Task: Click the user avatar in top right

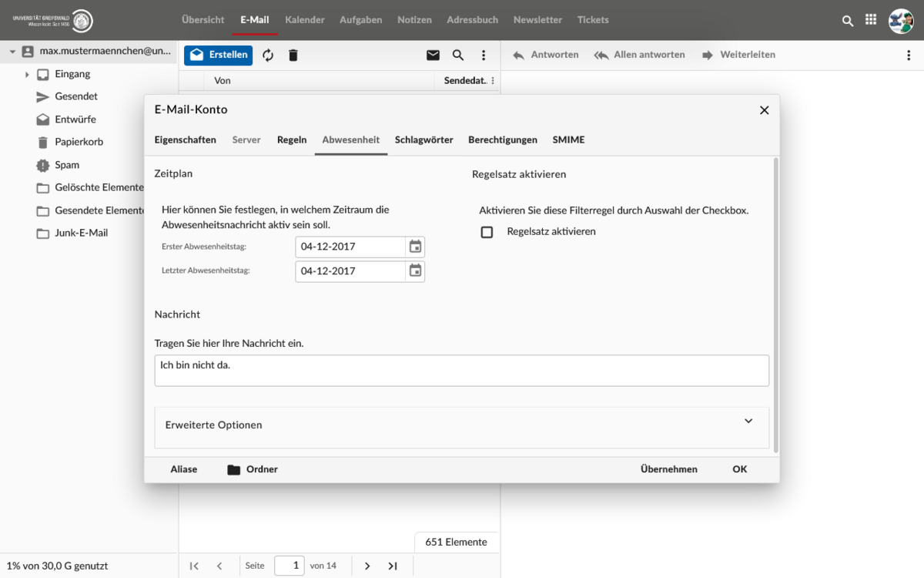Action: [x=901, y=21]
